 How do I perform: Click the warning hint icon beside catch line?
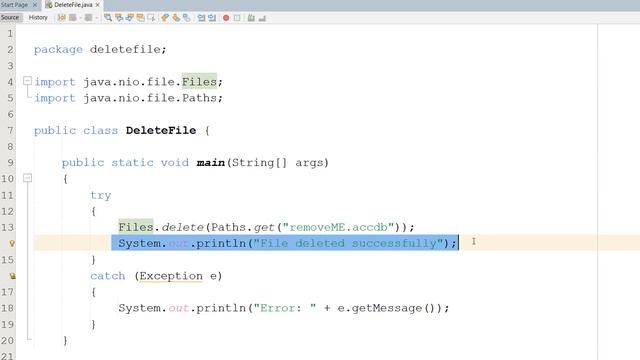[x=12, y=276]
